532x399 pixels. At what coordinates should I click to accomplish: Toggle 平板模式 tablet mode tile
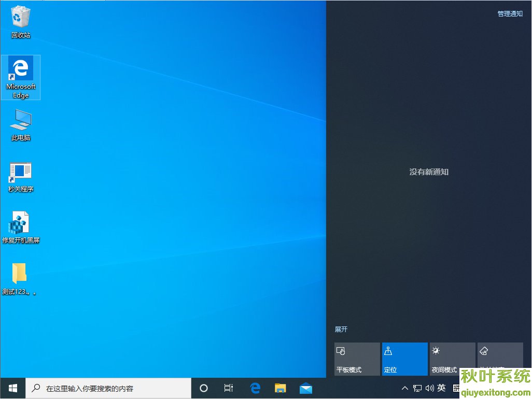[357, 359]
